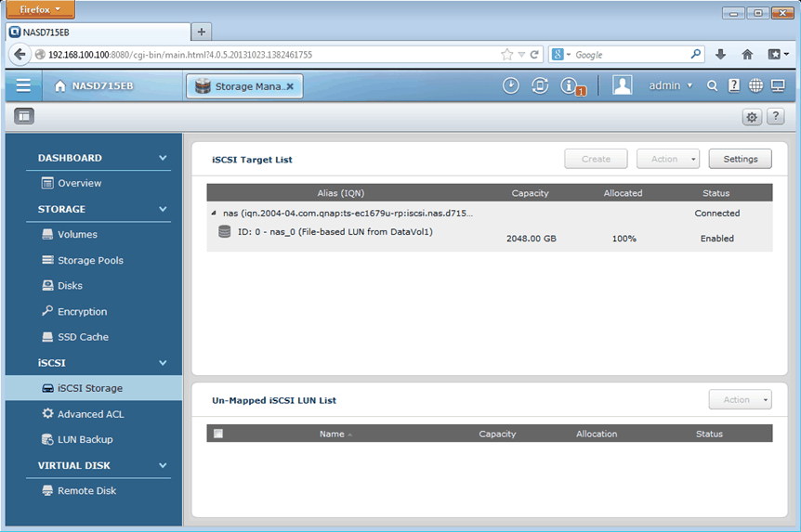This screenshot has width=801, height=532.
Task: Close the Storage Manager tab
Action: click(x=290, y=86)
